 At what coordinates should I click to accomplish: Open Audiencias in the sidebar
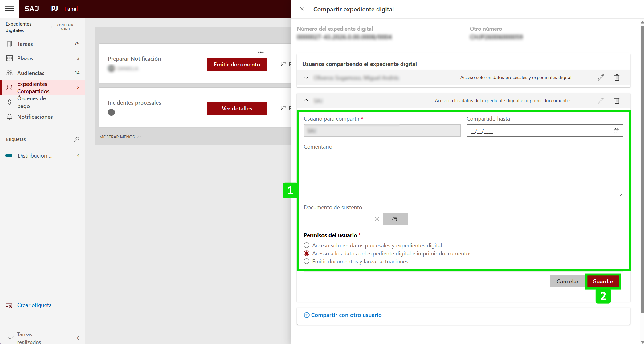[x=31, y=73]
